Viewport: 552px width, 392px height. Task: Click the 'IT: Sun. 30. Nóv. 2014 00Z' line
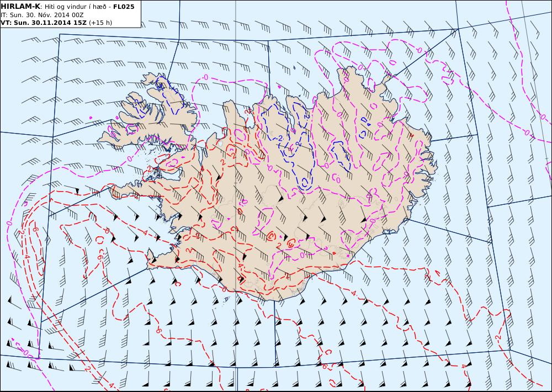coord(43,15)
